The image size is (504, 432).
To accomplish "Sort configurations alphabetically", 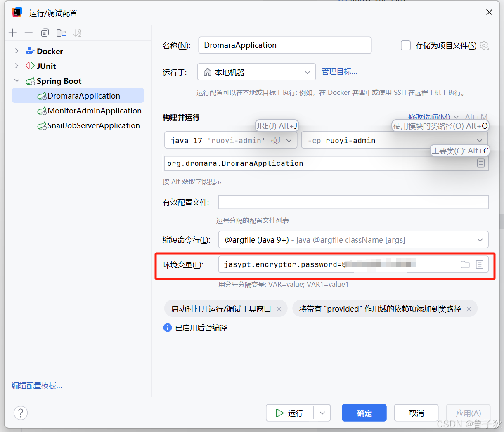I will (77, 33).
